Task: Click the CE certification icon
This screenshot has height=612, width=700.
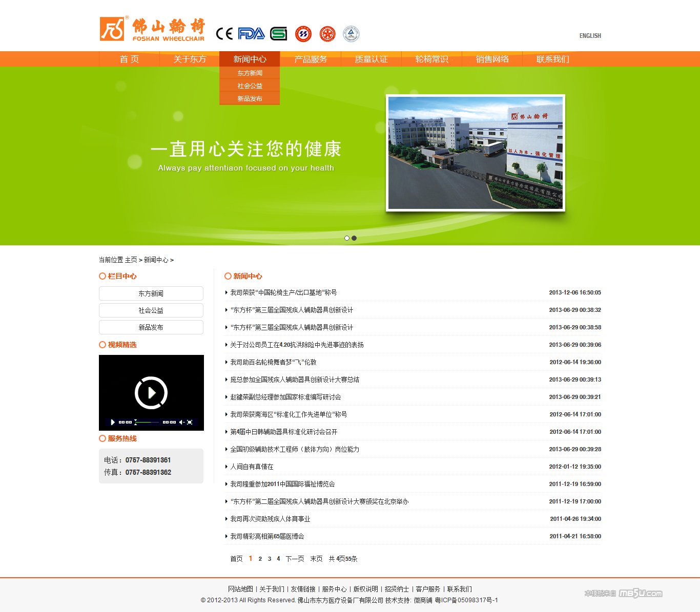Action: [224, 34]
